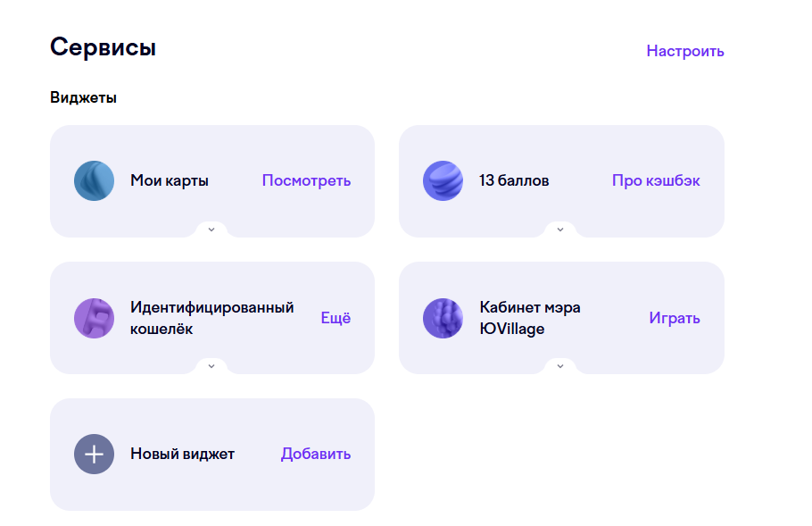Select the cashback points ball icon
The width and height of the screenshot is (812, 526).
[x=443, y=180]
